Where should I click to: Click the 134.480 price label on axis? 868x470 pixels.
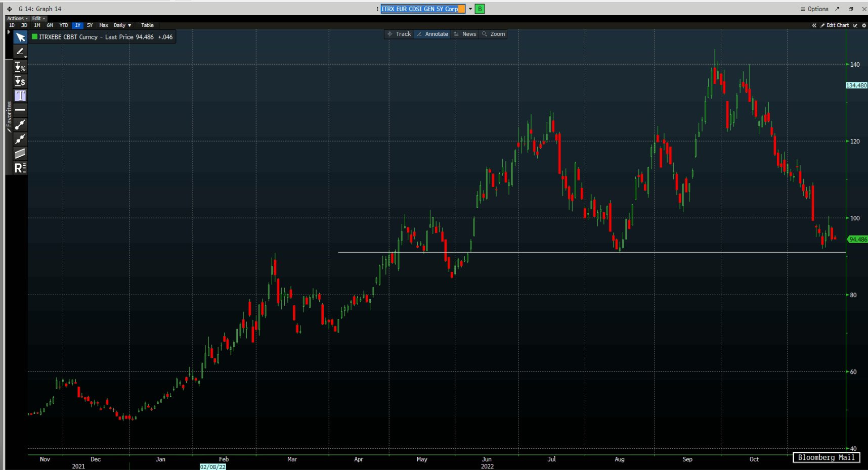857,85
